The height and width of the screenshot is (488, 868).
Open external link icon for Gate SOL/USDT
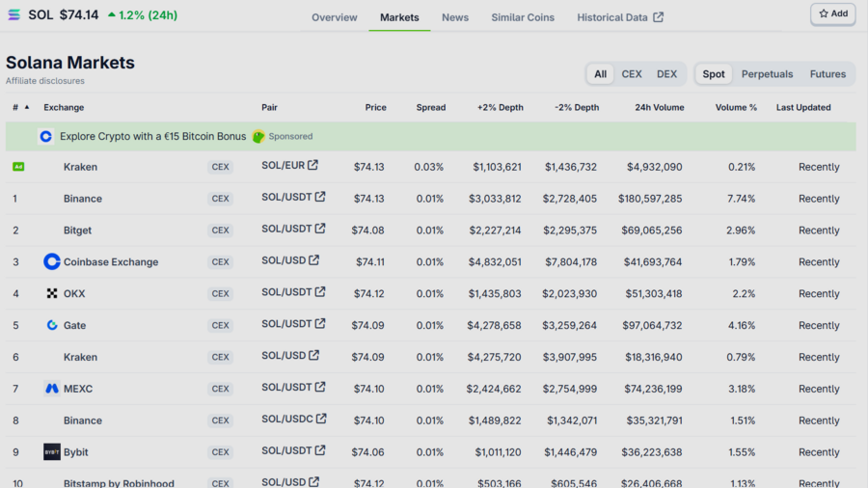click(320, 323)
